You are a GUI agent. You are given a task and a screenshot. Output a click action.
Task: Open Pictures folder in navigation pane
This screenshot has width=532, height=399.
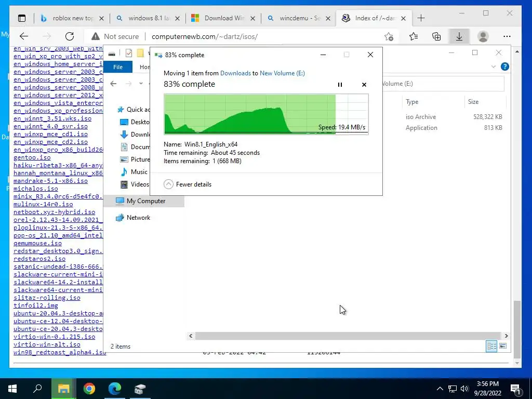[x=135, y=159]
